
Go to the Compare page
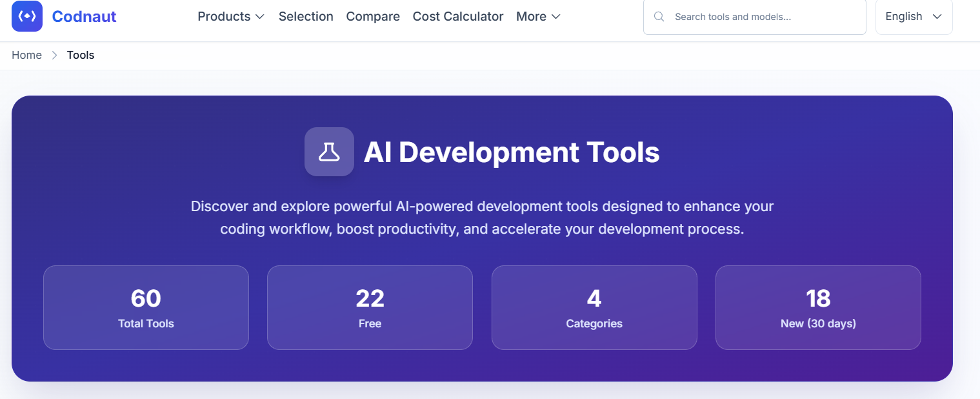(x=373, y=16)
